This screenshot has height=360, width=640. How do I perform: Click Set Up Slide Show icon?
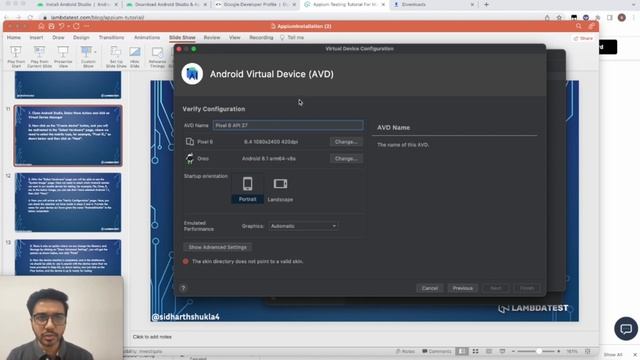pos(116,57)
